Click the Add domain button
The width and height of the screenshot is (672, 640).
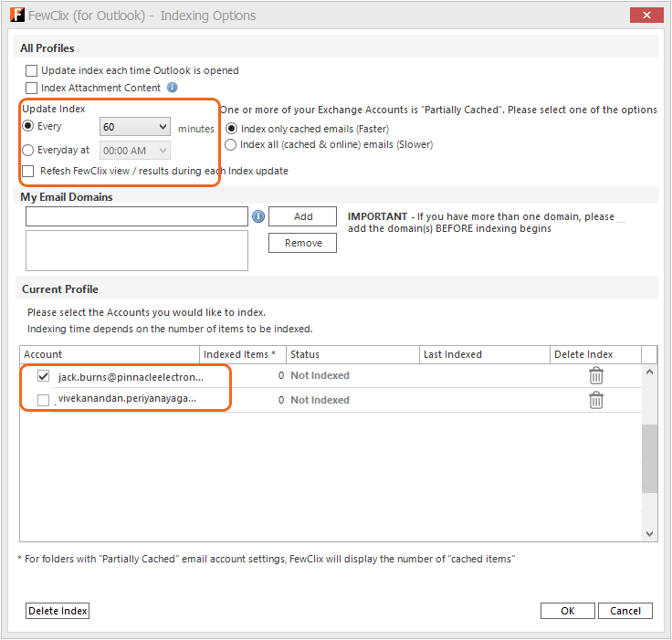click(x=303, y=216)
